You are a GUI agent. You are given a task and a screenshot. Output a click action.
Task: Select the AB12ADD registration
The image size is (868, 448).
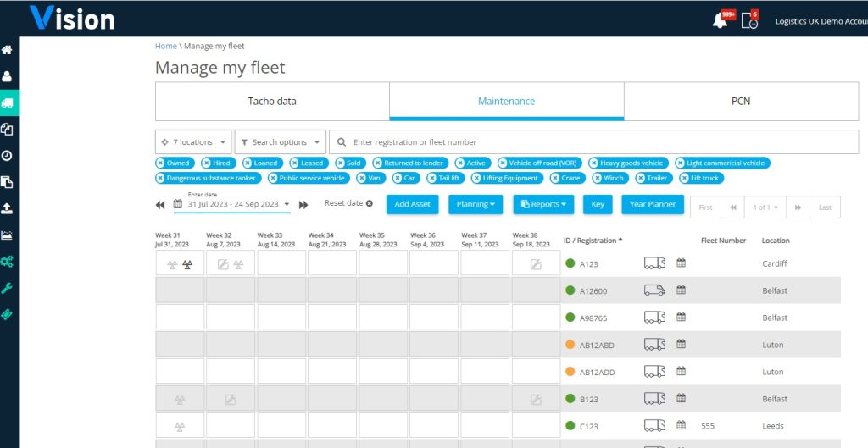tap(598, 373)
